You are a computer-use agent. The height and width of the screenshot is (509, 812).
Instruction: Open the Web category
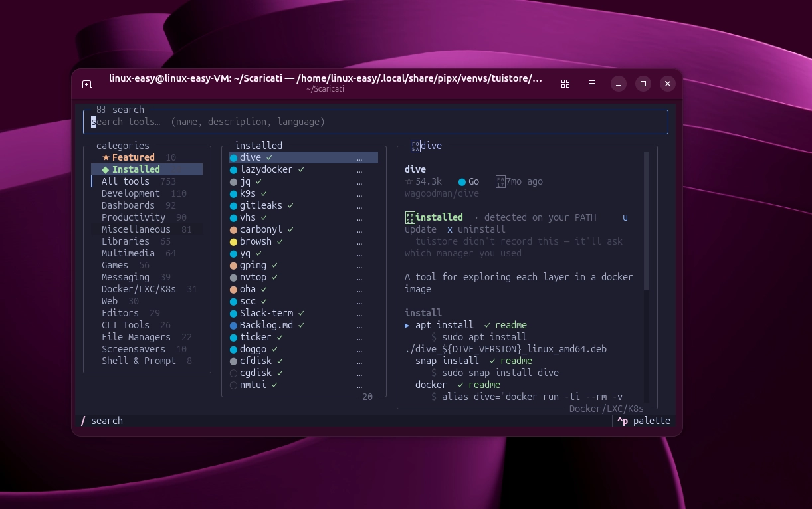click(x=147, y=301)
